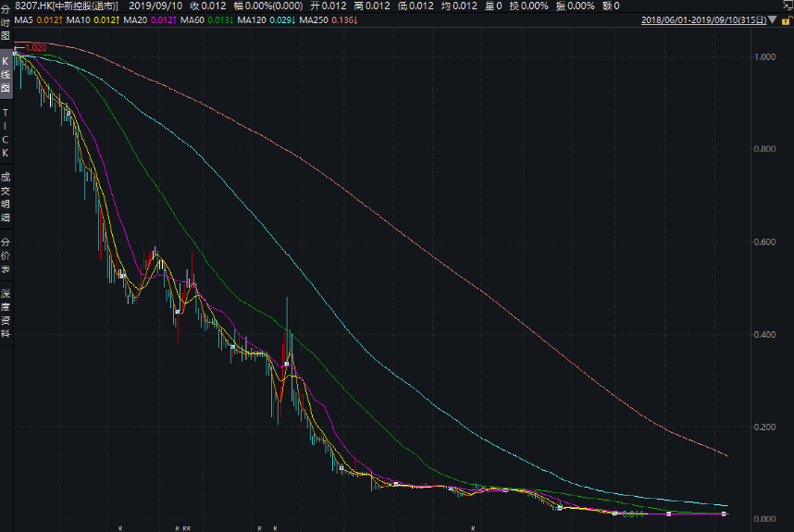
Task: Click the MA5 0.012 indicator
Action: coord(38,20)
